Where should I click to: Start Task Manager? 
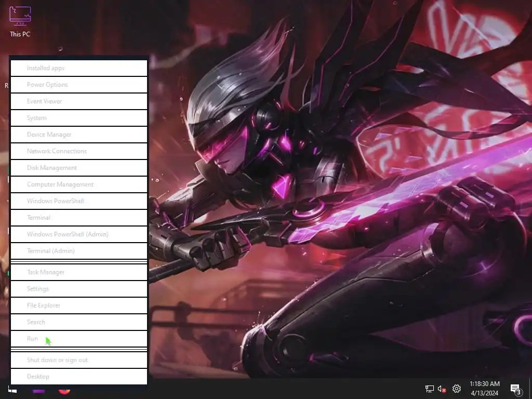(79, 272)
